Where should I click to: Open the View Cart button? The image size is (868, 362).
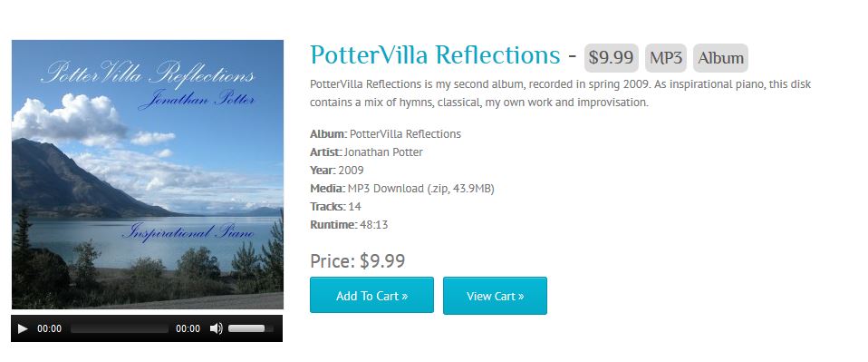(495, 296)
